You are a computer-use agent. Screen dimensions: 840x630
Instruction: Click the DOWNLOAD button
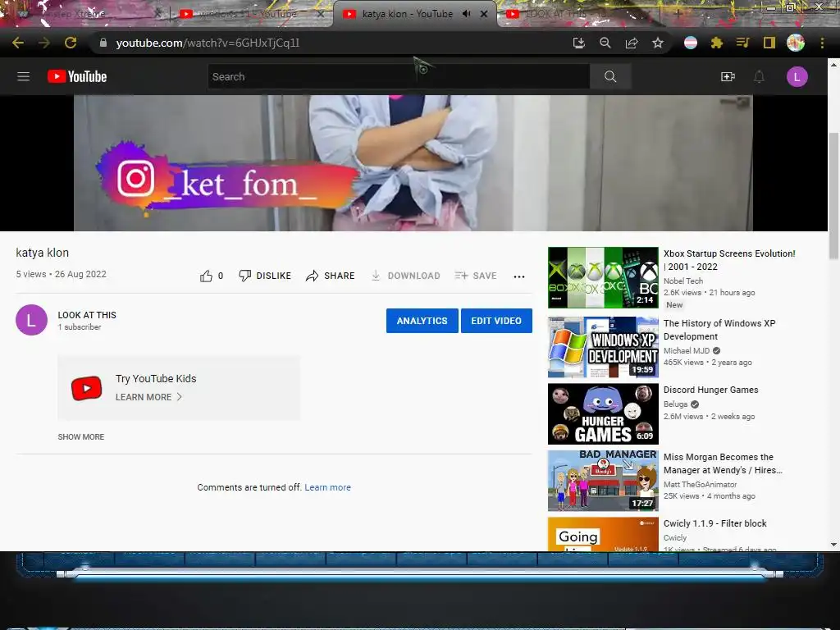click(x=405, y=276)
